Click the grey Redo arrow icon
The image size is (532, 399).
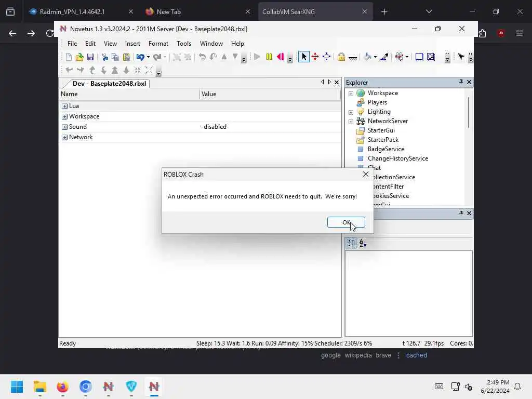(x=157, y=57)
